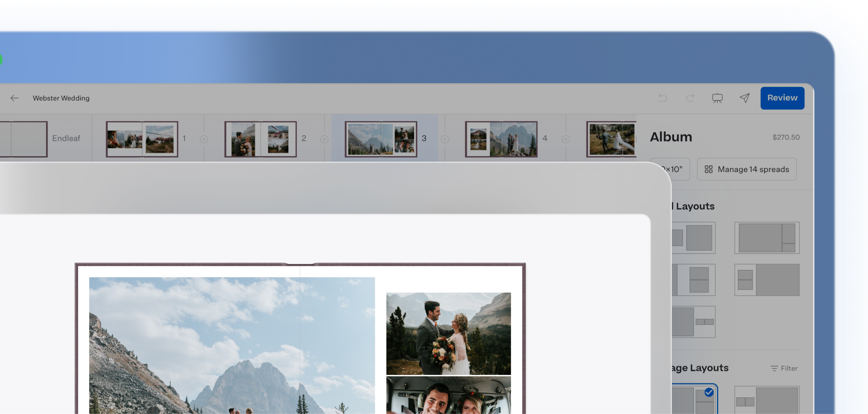This screenshot has height=414, width=868.
Task: Select spread 4 thumbnail
Action: coord(501,139)
